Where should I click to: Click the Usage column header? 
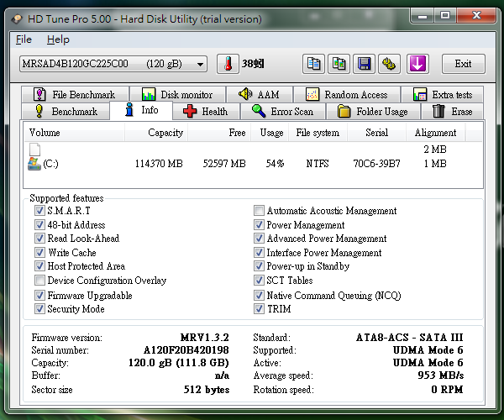click(x=269, y=133)
